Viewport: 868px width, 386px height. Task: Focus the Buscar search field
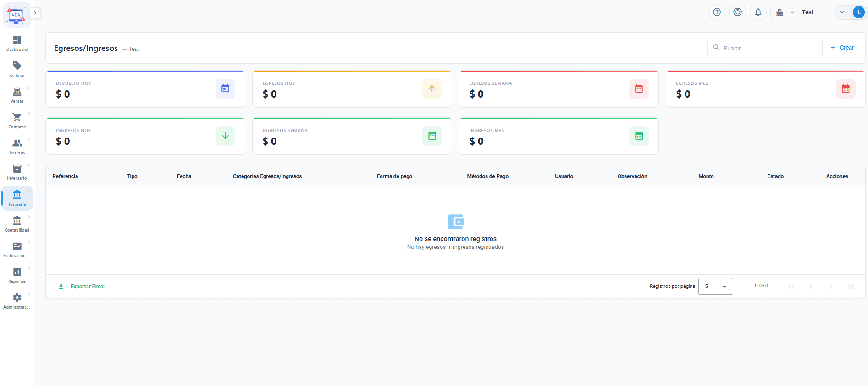(765, 48)
